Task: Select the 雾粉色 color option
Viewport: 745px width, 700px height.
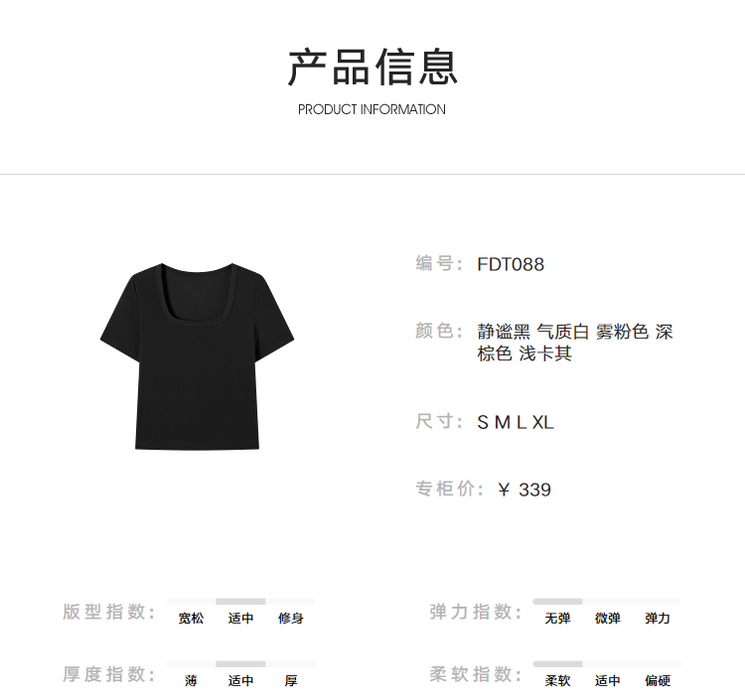Action: pyautogui.click(x=622, y=332)
